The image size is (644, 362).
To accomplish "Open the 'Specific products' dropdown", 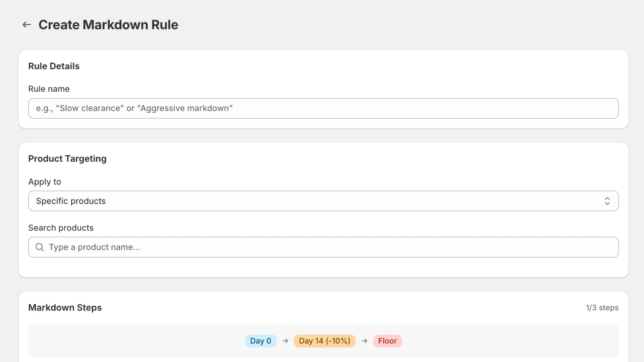I will [322, 201].
